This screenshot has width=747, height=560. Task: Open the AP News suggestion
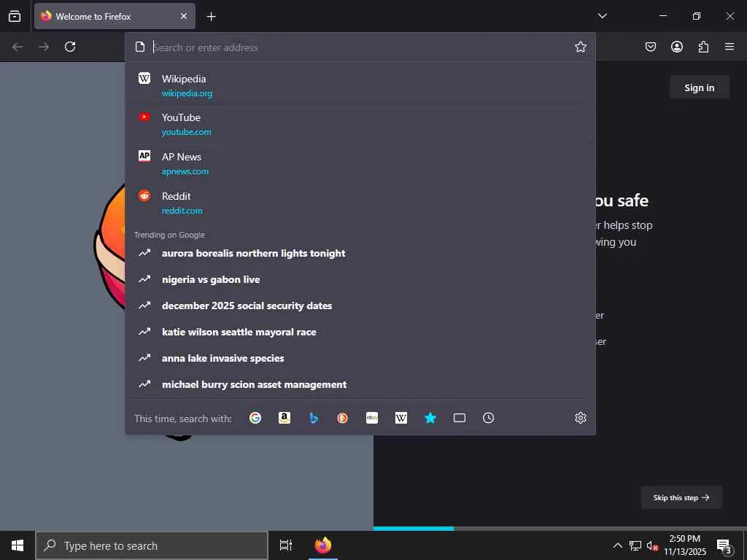(x=360, y=163)
